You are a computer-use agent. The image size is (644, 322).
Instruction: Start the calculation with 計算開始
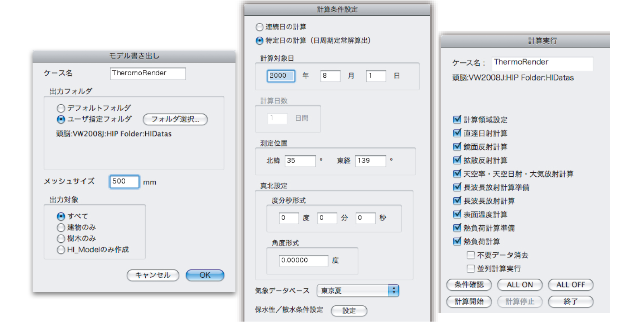pos(469,301)
